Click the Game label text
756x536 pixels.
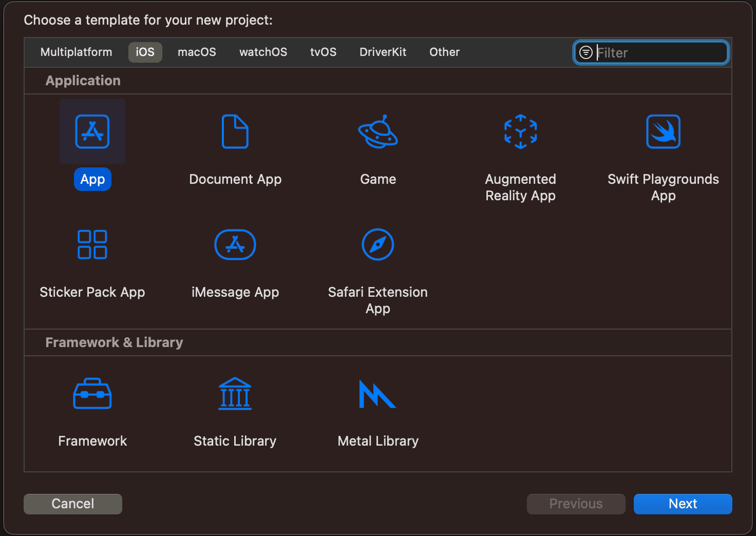378,179
